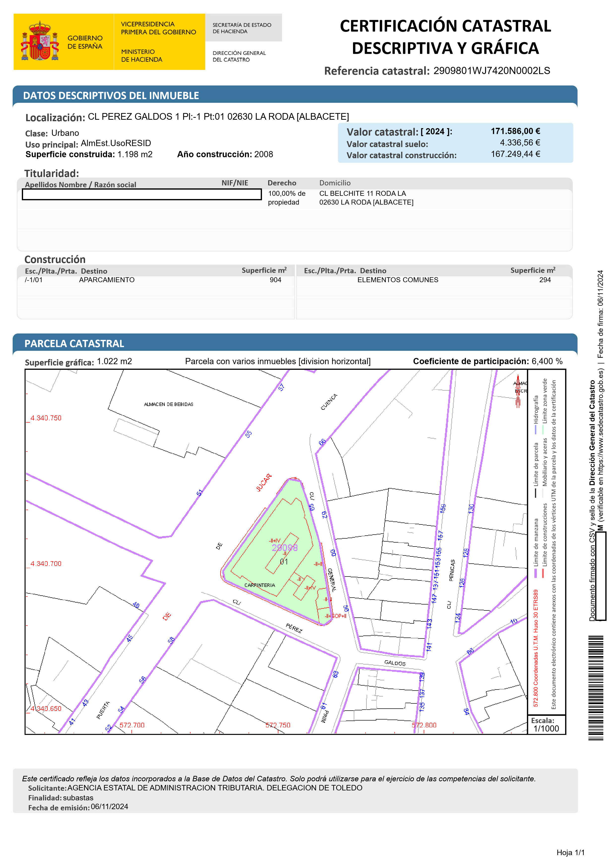Click the ELEMENTOS COMUNES construction entry
Image resolution: width=614 pixels, height=868 pixels.
398,280
